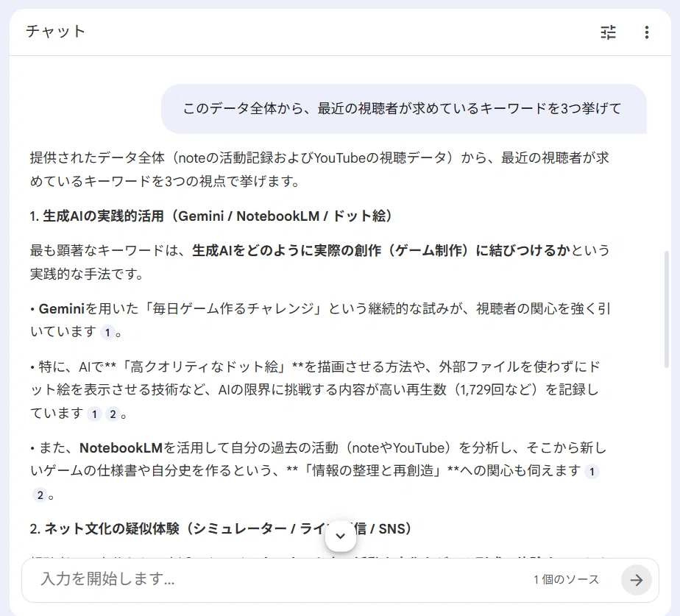The width and height of the screenshot is (680, 616).
Task: Click heading 1. 生成AIの実践的活用
Action: [x=210, y=216]
